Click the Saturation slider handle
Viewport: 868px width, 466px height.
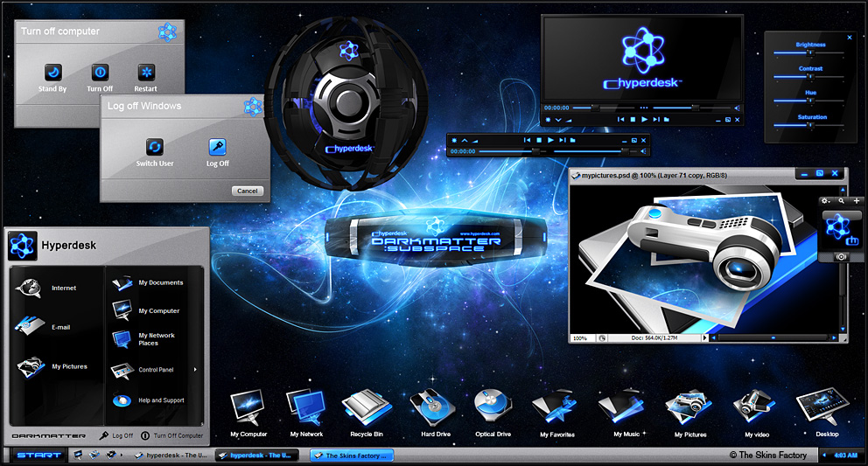pos(810,125)
